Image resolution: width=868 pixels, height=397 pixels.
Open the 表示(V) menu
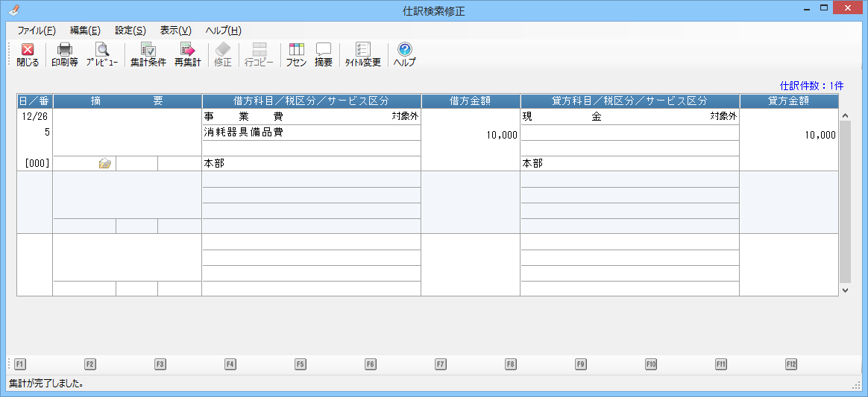coord(176,31)
